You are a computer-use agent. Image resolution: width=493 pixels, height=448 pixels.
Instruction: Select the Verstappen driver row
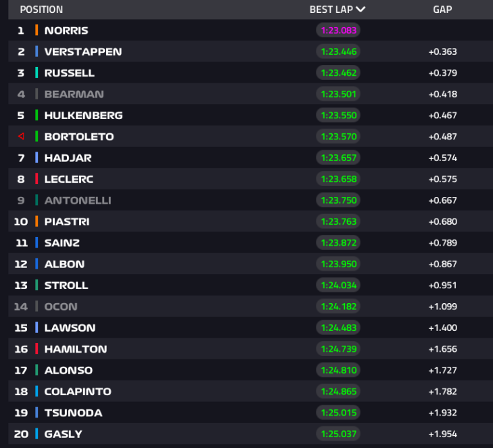click(x=251, y=51)
